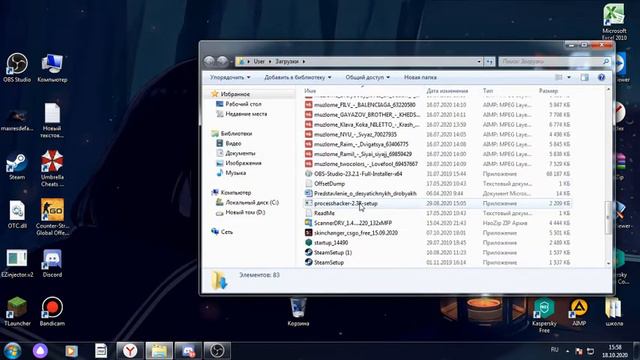Open OBS Studio from the taskbar
The image size is (640, 360).
[217, 351]
